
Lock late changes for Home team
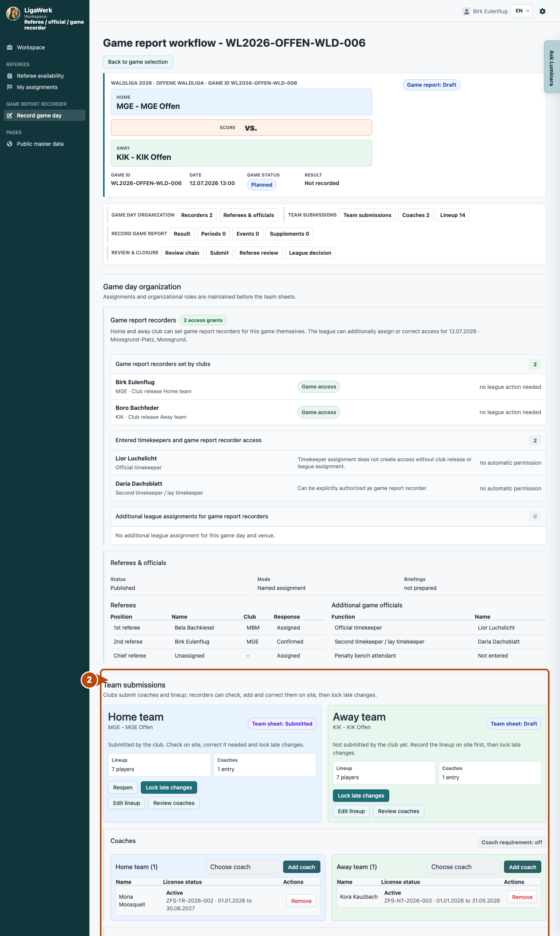[169, 787]
